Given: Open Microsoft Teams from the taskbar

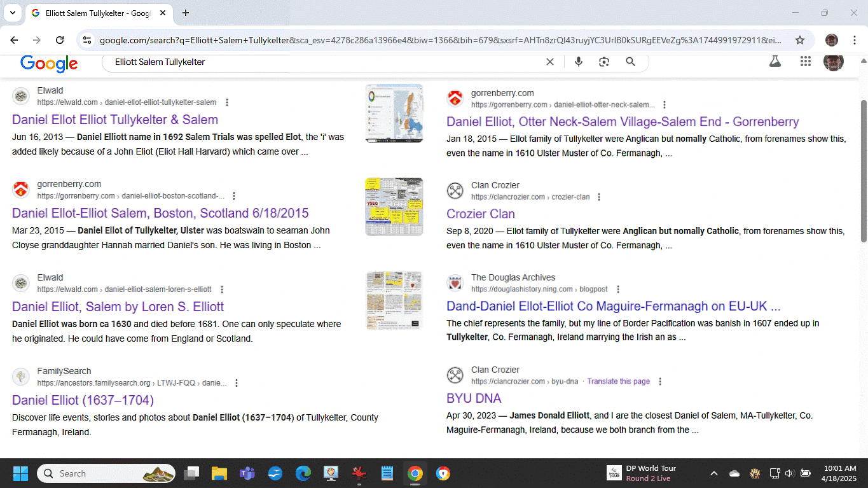Looking at the screenshot, I should click(x=247, y=473).
